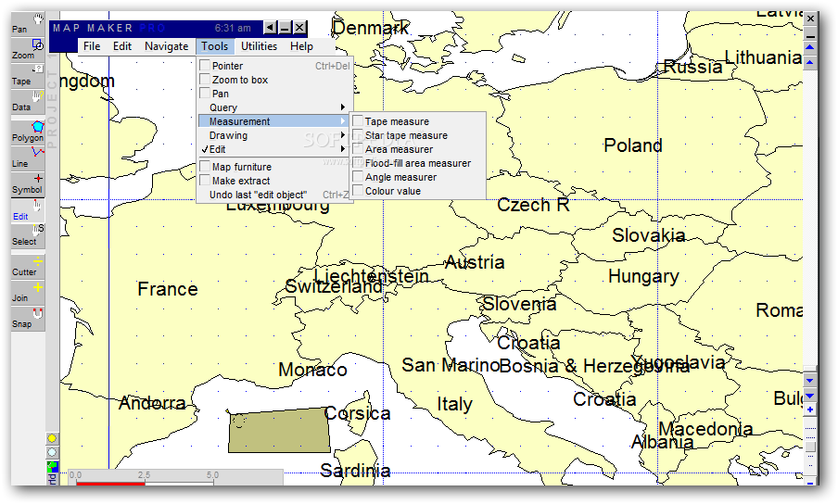Activate the Join tool

tap(28, 293)
